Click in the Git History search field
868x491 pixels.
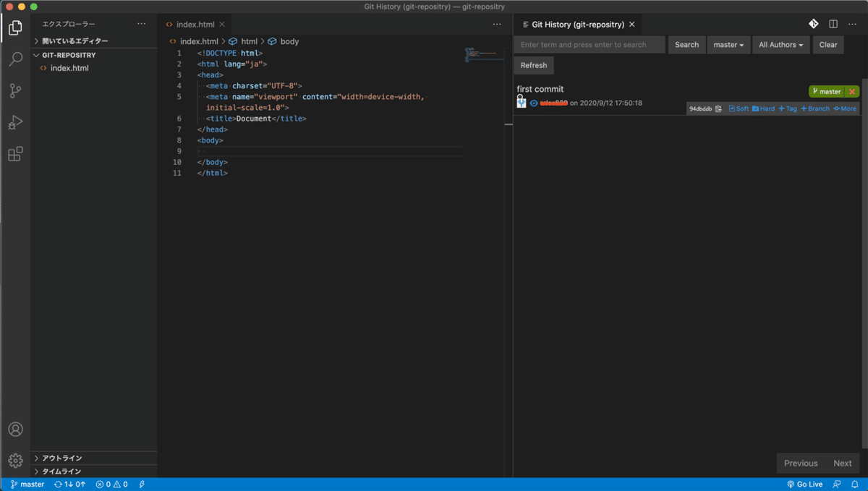click(x=589, y=45)
